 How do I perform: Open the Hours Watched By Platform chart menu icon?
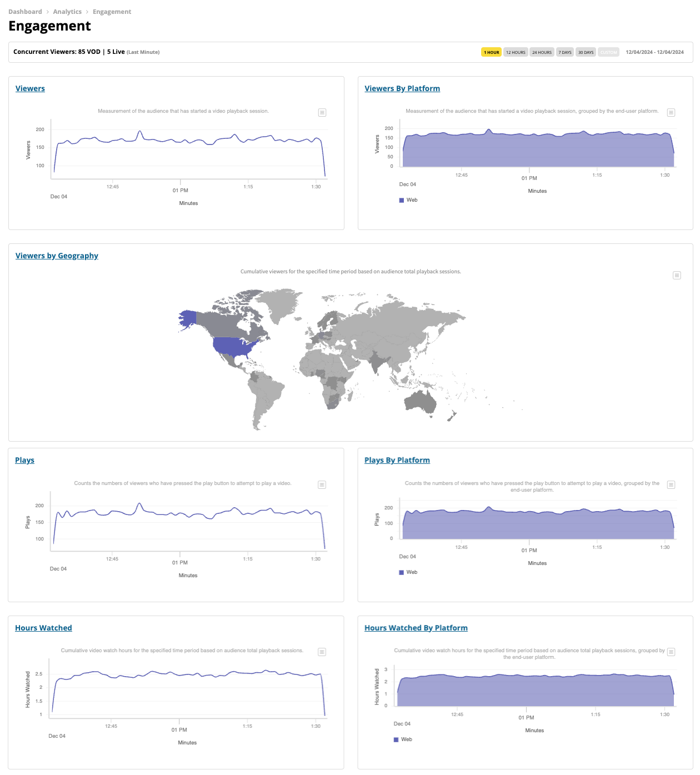671,652
